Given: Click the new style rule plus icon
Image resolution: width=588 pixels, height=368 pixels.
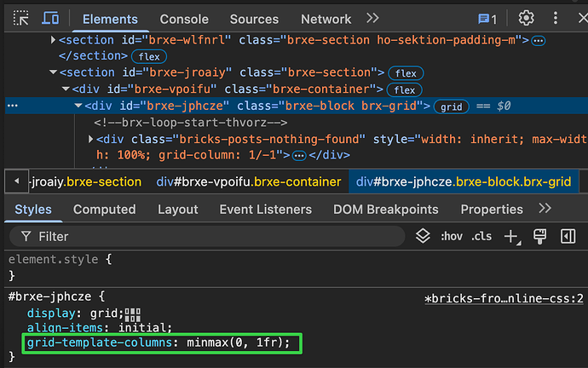Looking at the screenshot, I should point(511,236).
